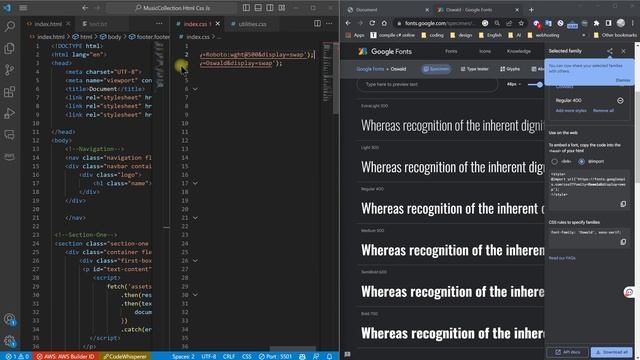Share the selected family via share icon
640x360 pixels.
(x=610, y=51)
